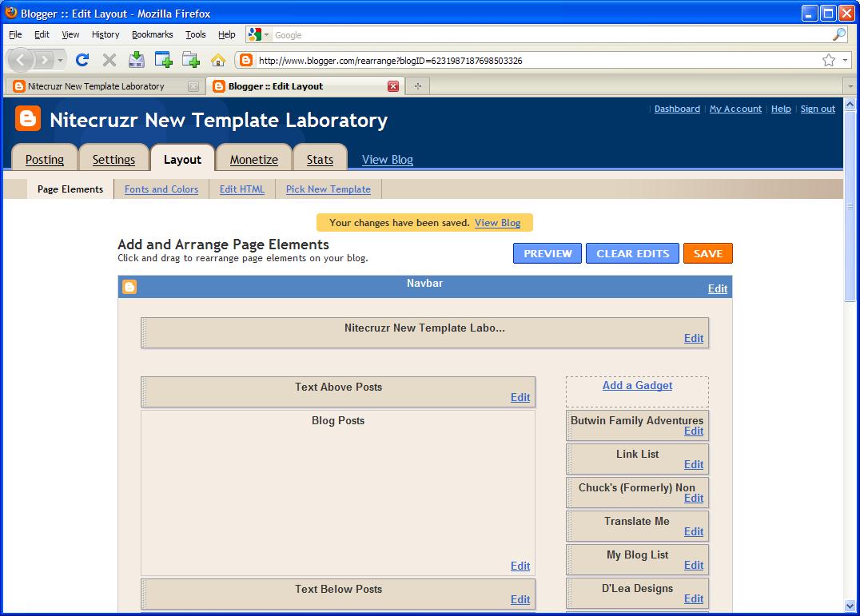Open the Dashboard link
This screenshot has width=860, height=616.
click(677, 109)
